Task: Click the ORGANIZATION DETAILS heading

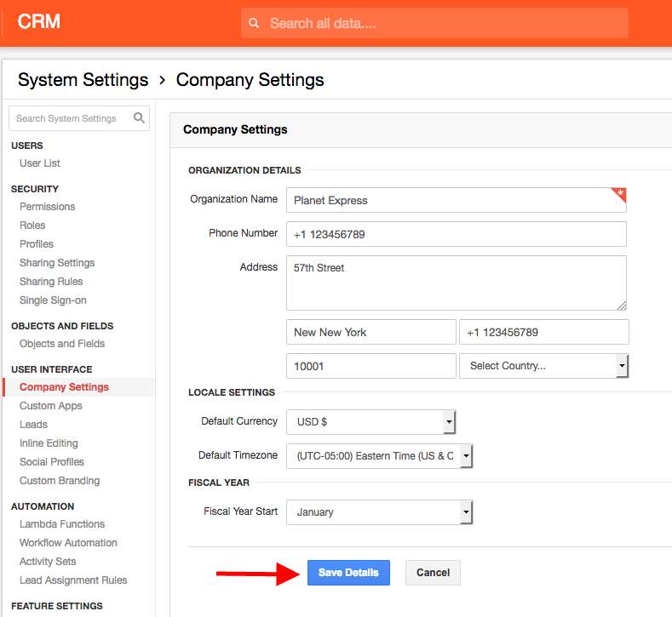Action: coord(244,170)
